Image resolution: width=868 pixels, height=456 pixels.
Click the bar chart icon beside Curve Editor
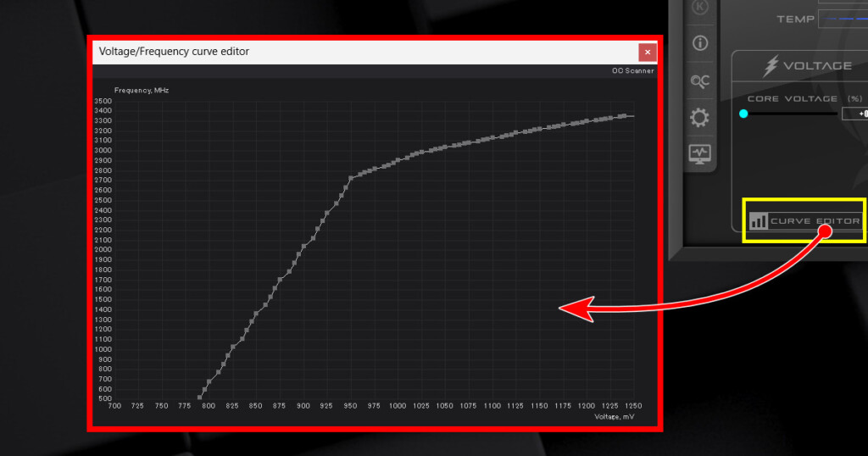point(759,221)
